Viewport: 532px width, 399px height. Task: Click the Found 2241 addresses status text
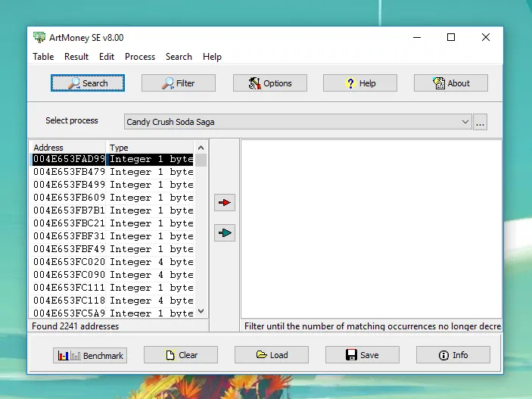pos(76,326)
